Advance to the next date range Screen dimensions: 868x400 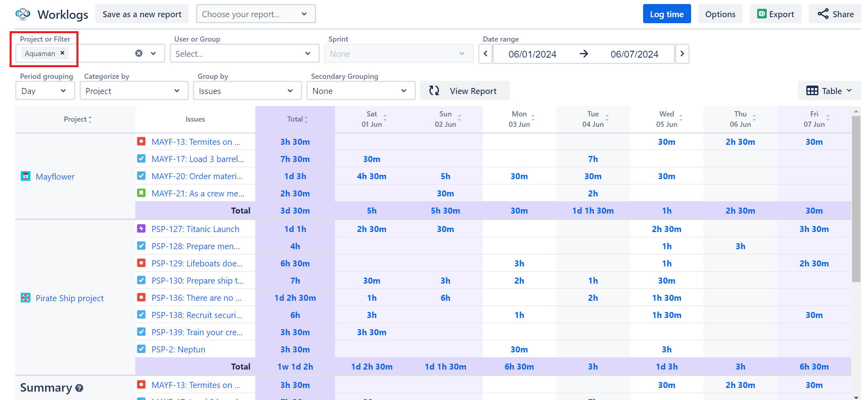pyautogui.click(x=682, y=54)
